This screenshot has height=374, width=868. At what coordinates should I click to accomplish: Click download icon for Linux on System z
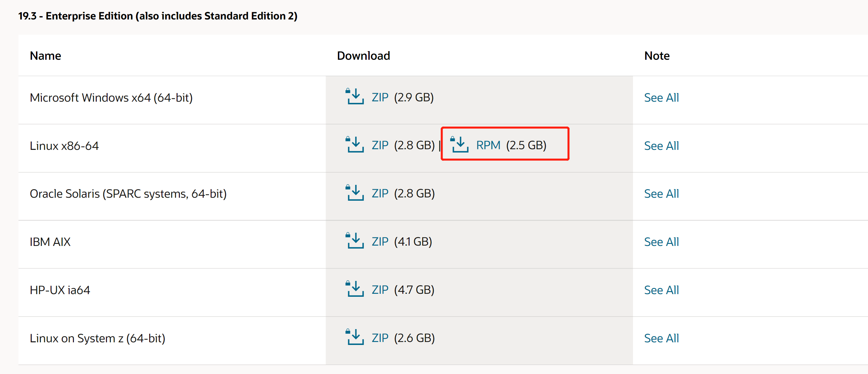coord(355,338)
